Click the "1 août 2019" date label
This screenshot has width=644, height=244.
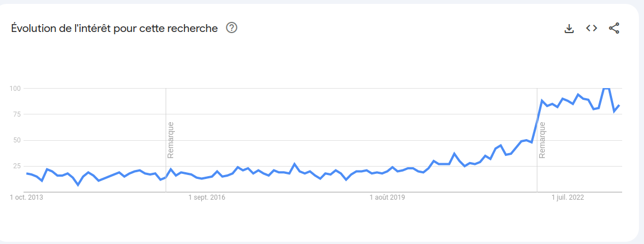pyautogui.click(x=387, y=197)
